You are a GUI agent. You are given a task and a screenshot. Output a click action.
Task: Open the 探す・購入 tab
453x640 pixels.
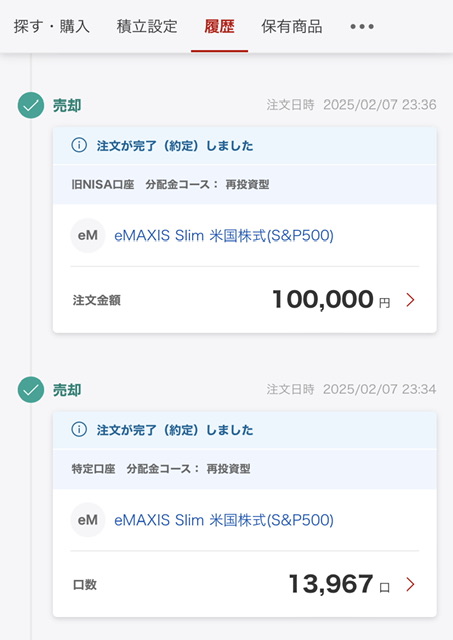(x=51, y=27)
